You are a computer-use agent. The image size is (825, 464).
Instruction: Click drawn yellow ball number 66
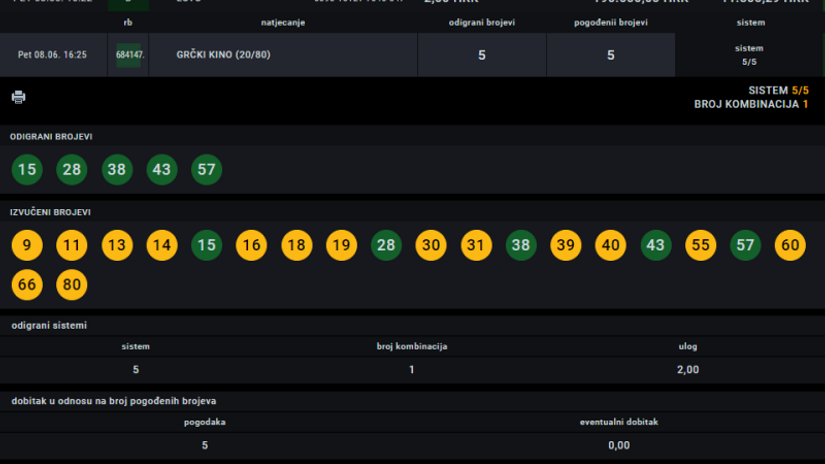click(x=27, y=285)
